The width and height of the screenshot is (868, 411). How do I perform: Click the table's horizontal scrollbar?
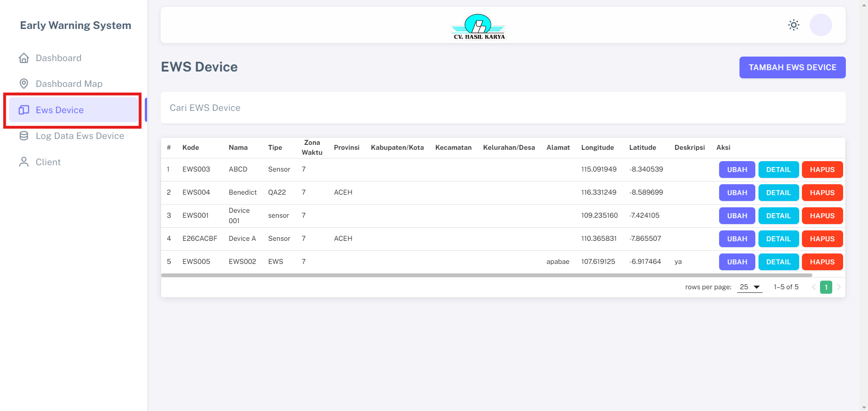(x=486, y=275)
